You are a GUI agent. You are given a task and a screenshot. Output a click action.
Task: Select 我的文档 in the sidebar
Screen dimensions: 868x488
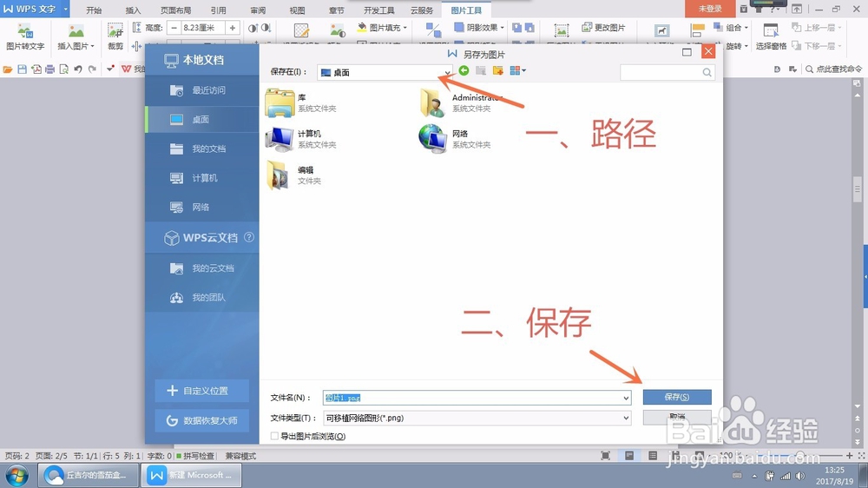(202, 148)
